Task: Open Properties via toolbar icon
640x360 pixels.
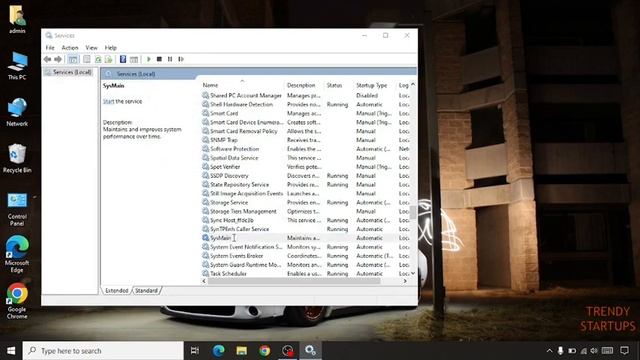Action: [87, 59]
